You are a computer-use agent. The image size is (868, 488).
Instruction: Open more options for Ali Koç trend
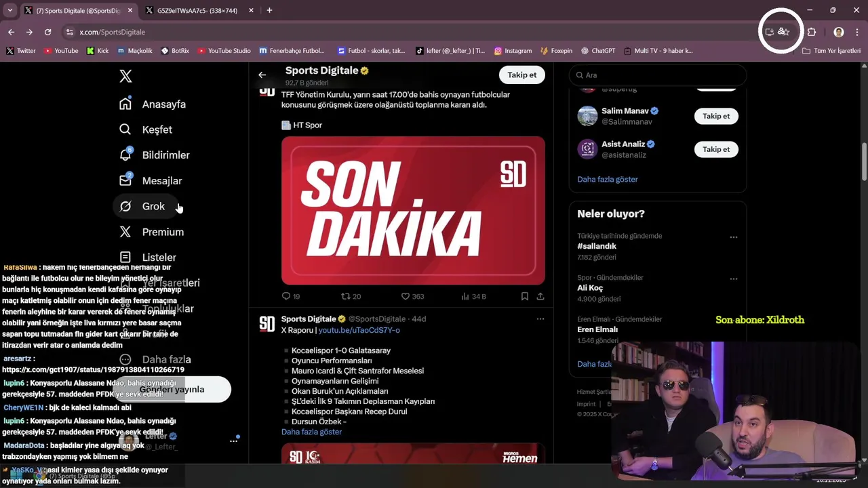[x=733, y=279]
